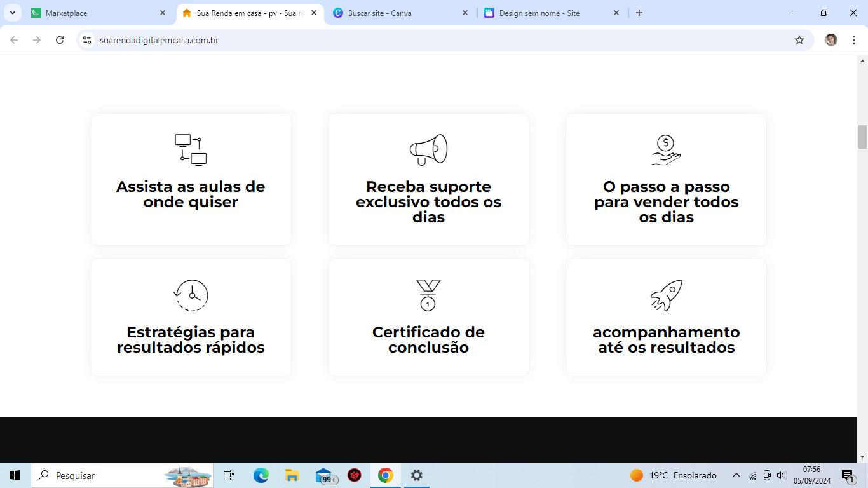The image size is (868, 488).
Task: Bookmark this page with the star icon
Action: 799,40
